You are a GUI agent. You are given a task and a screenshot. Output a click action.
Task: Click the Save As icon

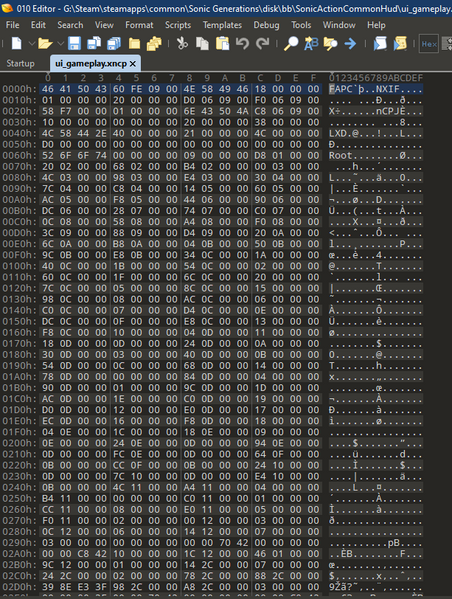click(x=94, y=43)
